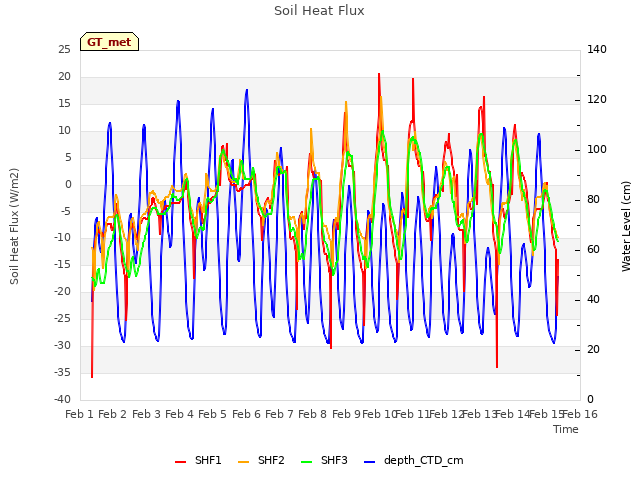Click the Feb 8 x-axis tick label
The image size is (640, 480).
pos(312,414)
